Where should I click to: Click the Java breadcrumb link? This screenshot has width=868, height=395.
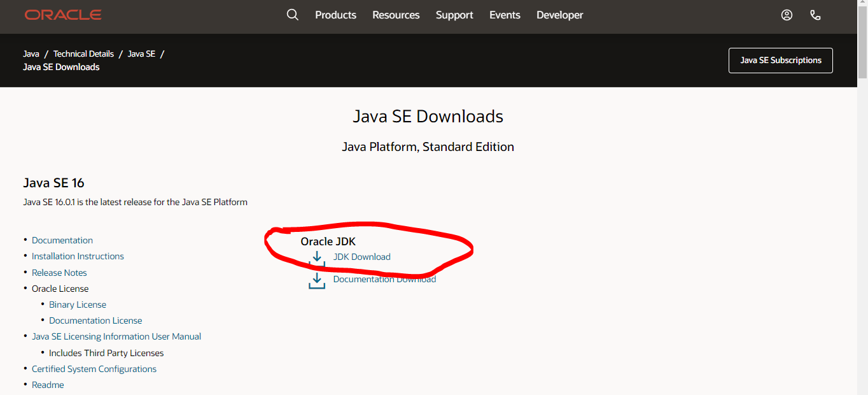tap(31, 54)
